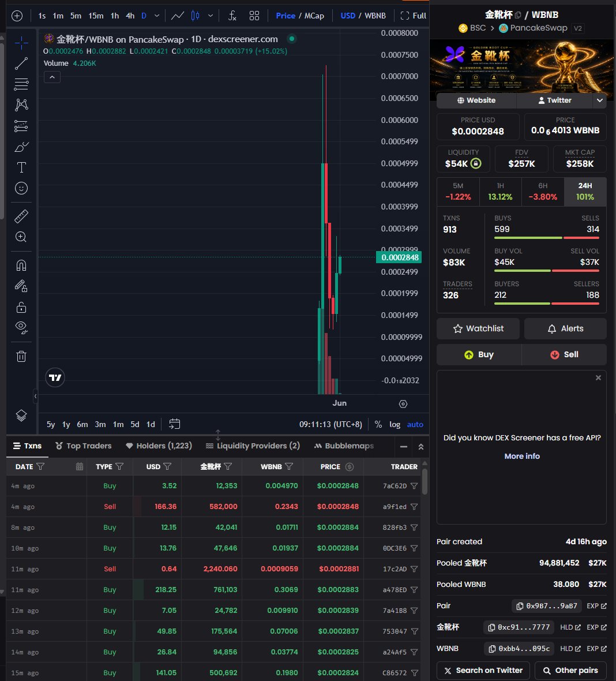Image resolution: width=616 pixels, height=681 pixels.
Task: Toggle the PRICE column currency icon
Action: point(350,466)
